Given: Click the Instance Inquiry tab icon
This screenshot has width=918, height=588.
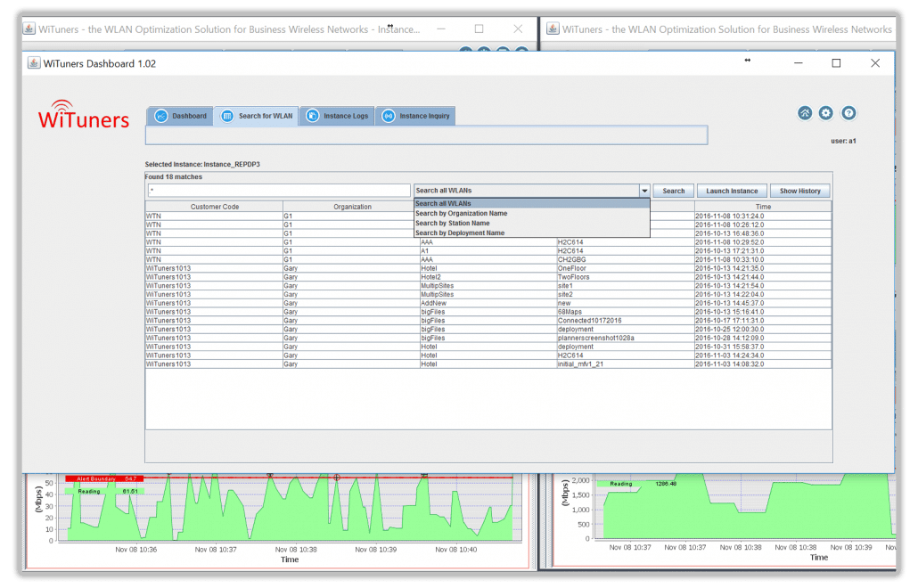Looking at the screenshot, I should (389, 116).
